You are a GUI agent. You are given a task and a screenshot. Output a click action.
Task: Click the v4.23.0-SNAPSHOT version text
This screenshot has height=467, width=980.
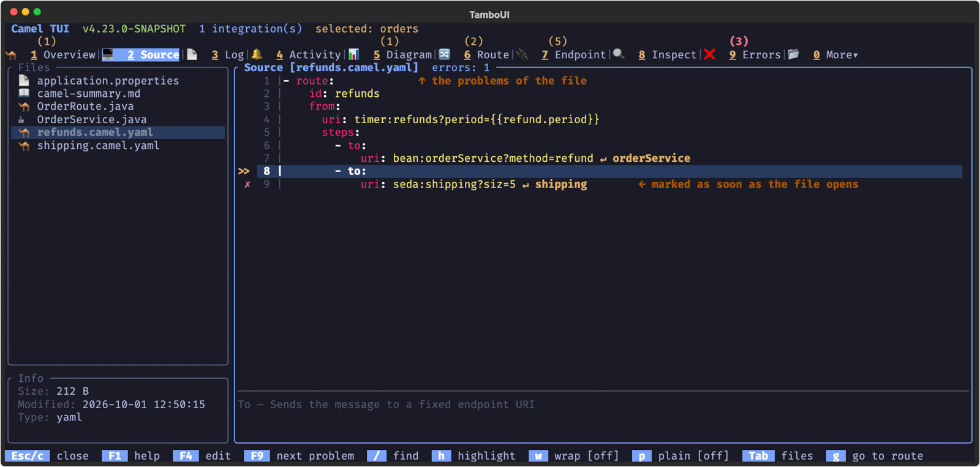(134, 29)
